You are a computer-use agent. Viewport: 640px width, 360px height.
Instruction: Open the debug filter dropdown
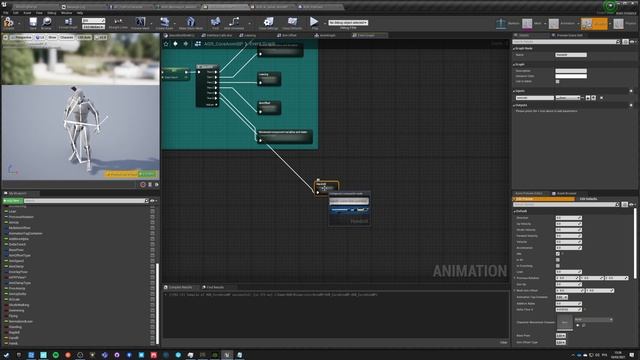click(x=348, y=23)
